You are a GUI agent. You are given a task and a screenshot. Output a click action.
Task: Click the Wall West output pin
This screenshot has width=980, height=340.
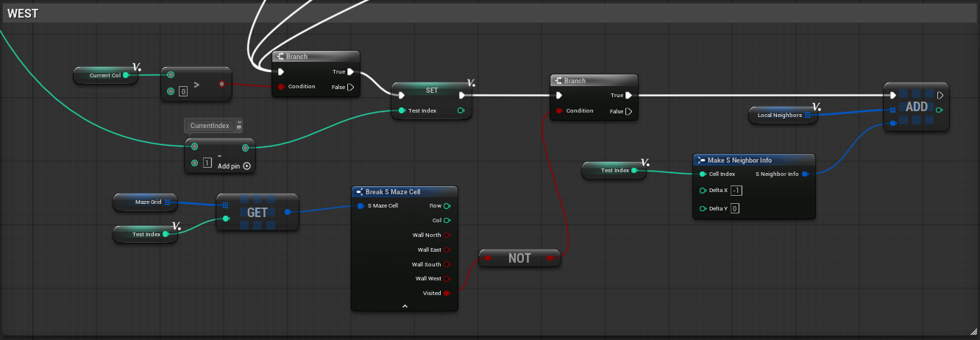(x=447, y=279)
